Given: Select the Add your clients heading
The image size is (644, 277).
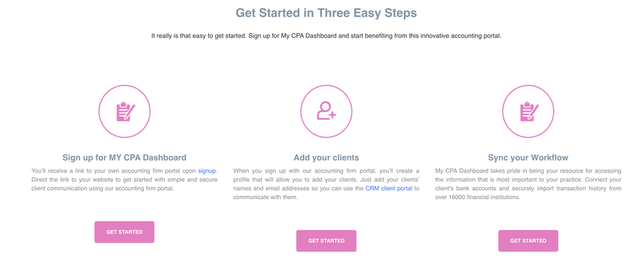Looking at the screenshot, I should point(327,157).
